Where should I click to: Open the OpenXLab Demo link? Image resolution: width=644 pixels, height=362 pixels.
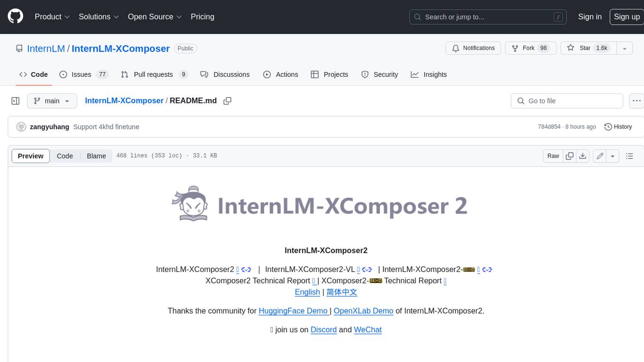click(x=364, y=311)
